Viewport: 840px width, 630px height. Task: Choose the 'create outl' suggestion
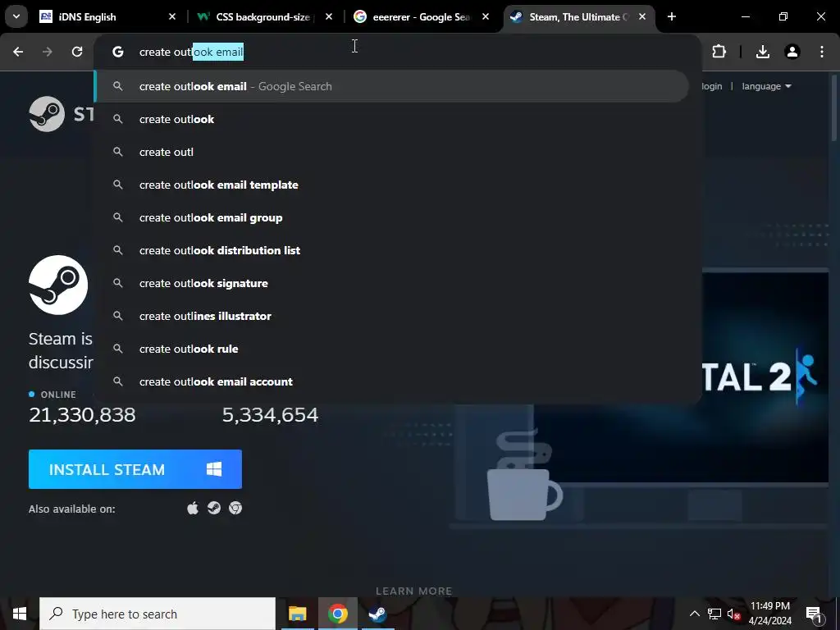click(392, 152)
